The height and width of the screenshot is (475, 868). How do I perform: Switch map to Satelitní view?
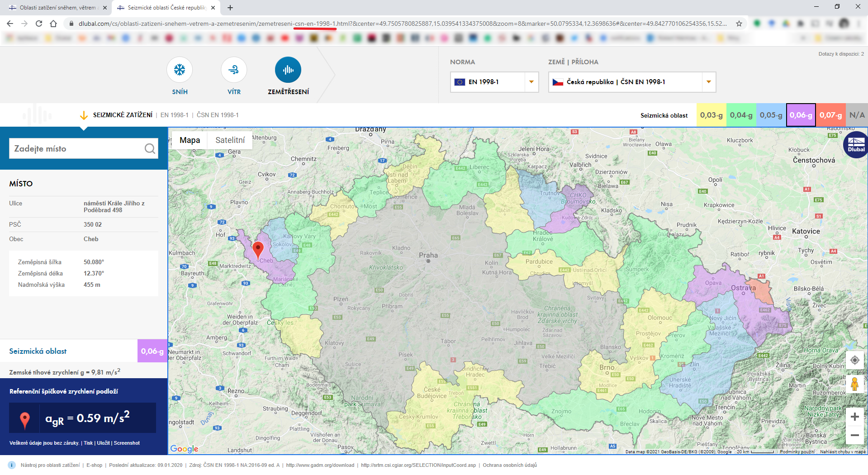pos(230,140)
